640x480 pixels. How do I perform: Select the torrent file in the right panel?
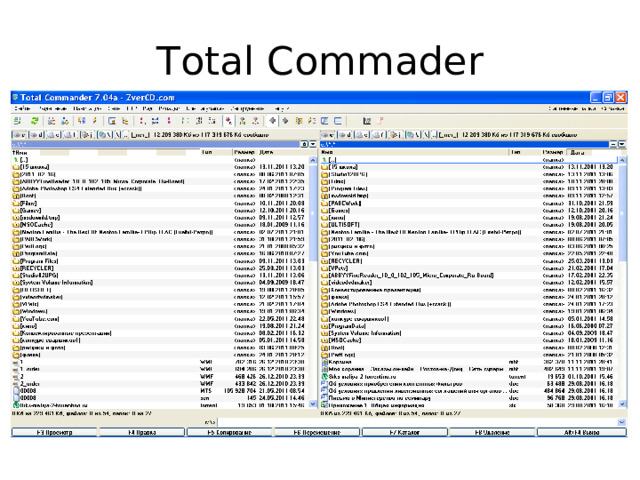(469, 377)
